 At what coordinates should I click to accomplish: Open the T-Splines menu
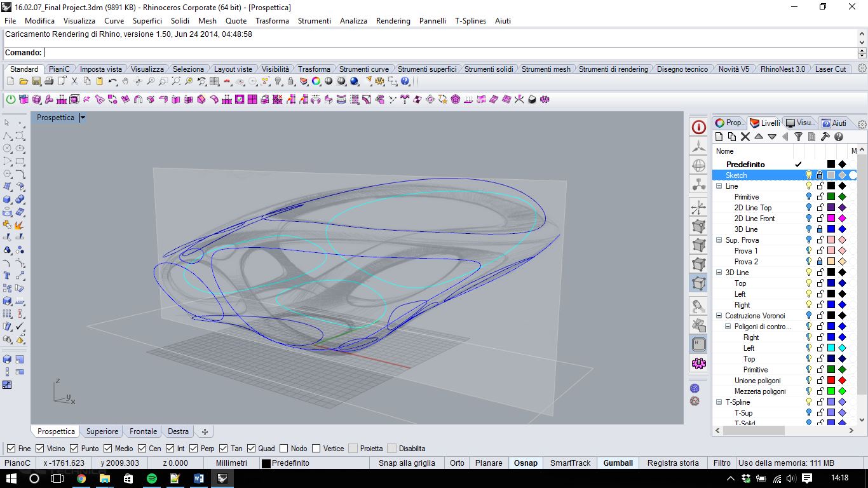tap(470, 21)
